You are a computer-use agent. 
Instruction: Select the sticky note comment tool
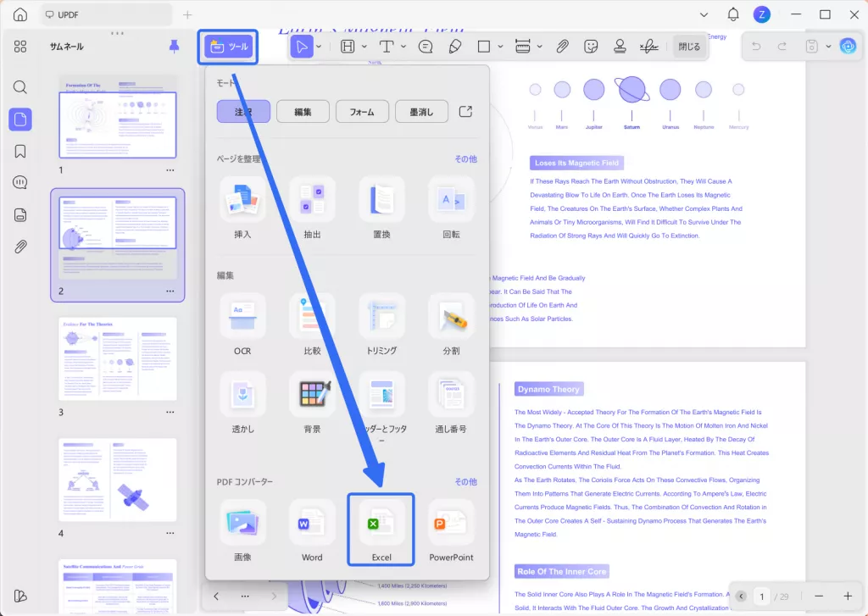coord(426,47)
